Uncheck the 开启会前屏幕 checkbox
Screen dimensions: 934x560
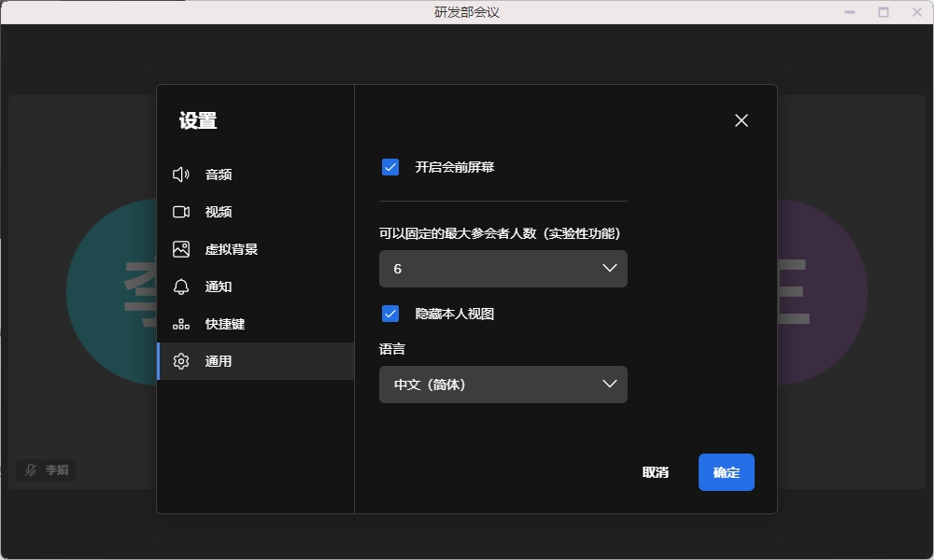(390, 167)
